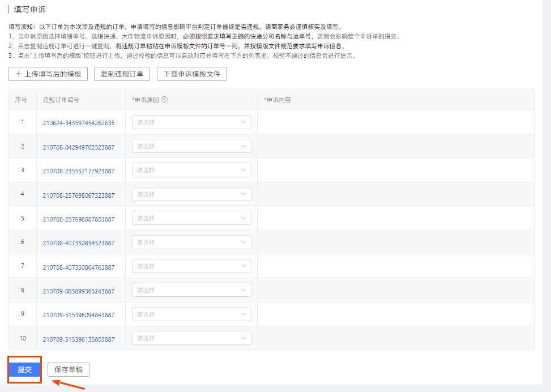Click order number 210709-515396135803887
The width and height of the screenshot is (551, 392).
(81, 338)
